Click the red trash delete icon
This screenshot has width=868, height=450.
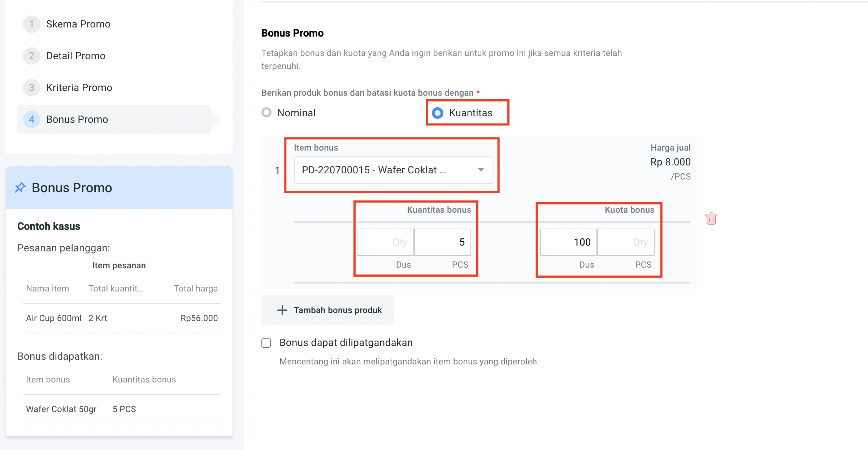[711, 219]
